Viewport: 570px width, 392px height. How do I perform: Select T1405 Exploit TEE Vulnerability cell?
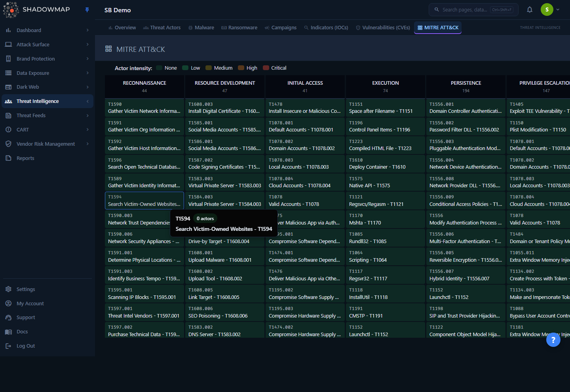click(x=538, y=108)
